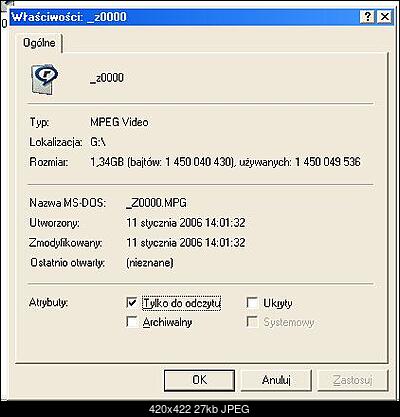Click the Utworzony date '11 stycznia 2006 14:01:32'
Screen dimensions: 400x417
coord(186,223)
